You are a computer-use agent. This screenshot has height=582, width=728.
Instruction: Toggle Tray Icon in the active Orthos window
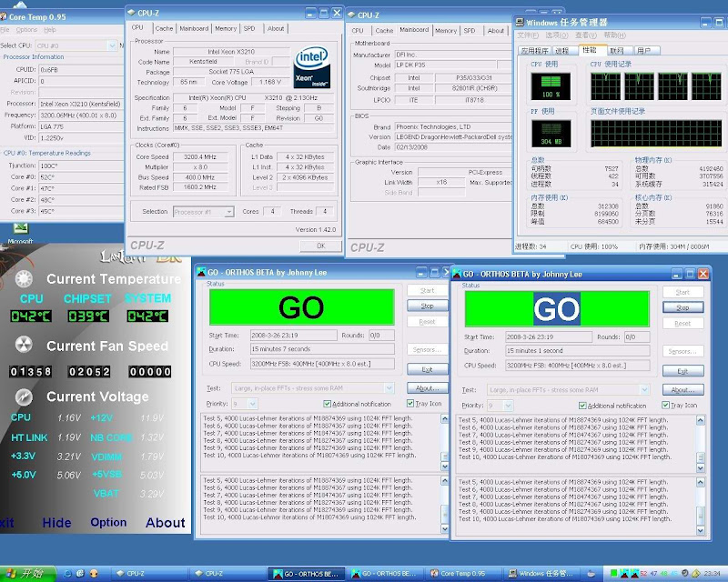click(x=666, y=405)
